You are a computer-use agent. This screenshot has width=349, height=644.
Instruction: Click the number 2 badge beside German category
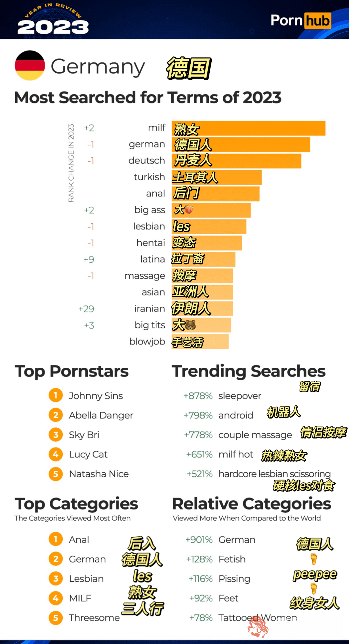pyautogui.click(x=56, y=559)
